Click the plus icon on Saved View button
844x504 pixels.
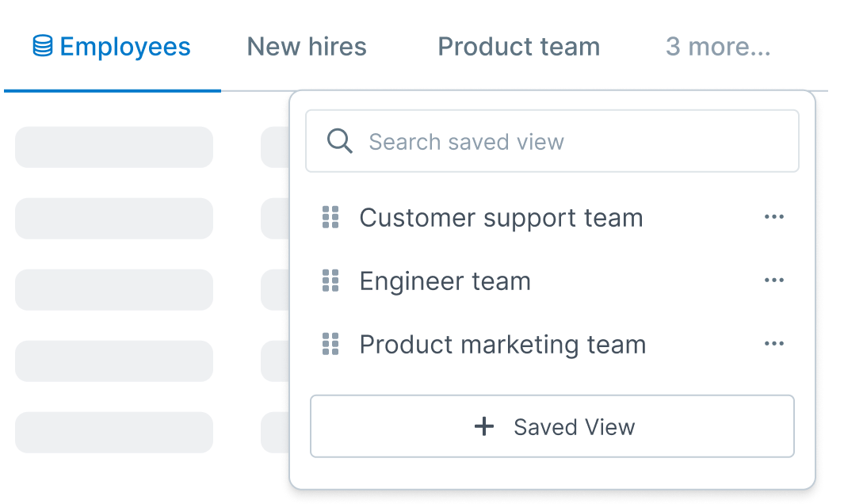(484, 426)
